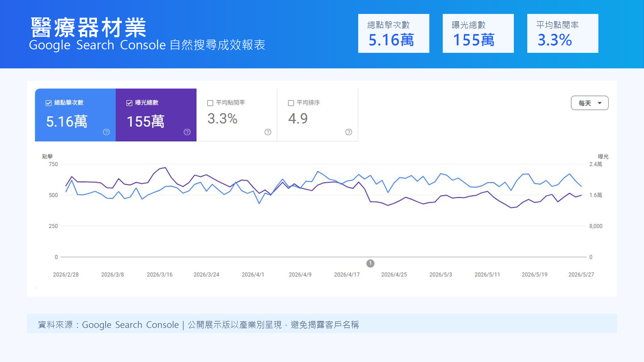Select the 5.16萬 clicks value in chart card

point(67,121)
